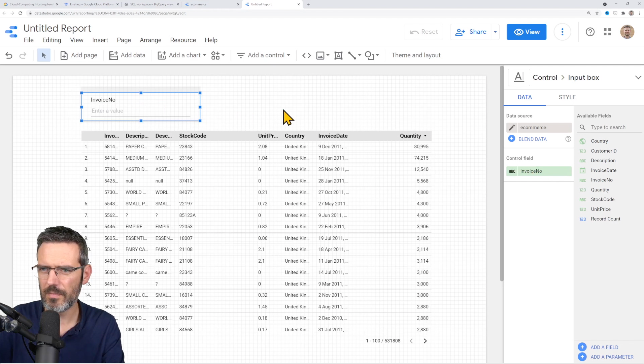Bookmark page with the star icon
Screen dimensions: 644x364
click(597, 13)
